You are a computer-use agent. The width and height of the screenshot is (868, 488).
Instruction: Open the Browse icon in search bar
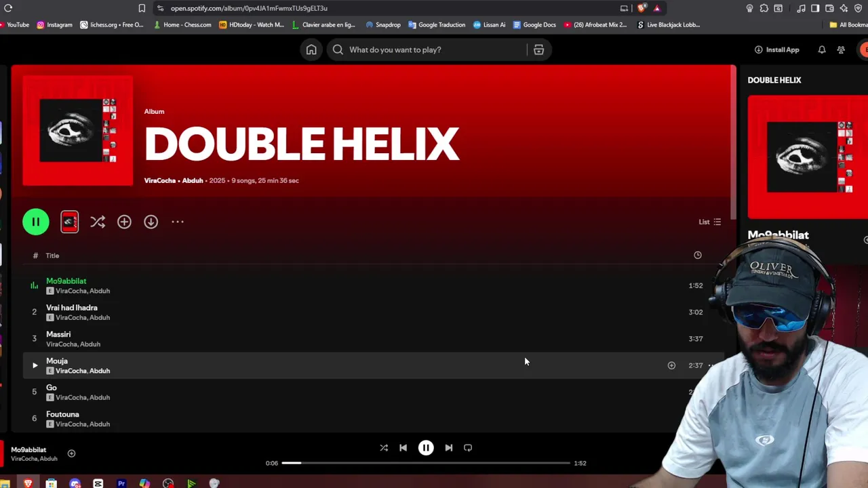538,49
